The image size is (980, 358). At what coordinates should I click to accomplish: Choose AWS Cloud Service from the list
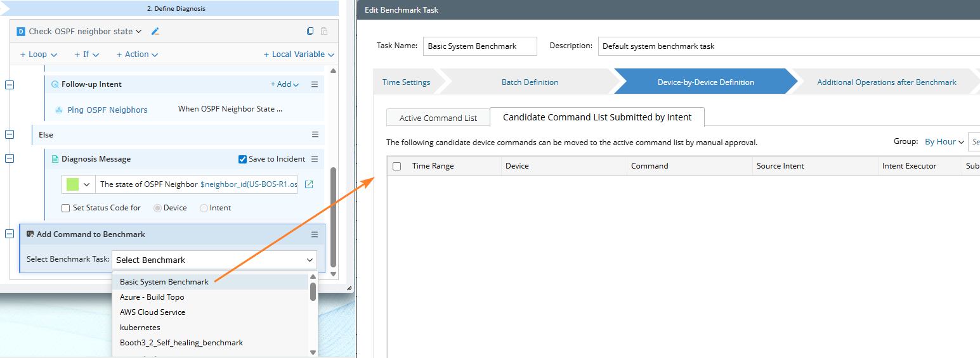210,312
